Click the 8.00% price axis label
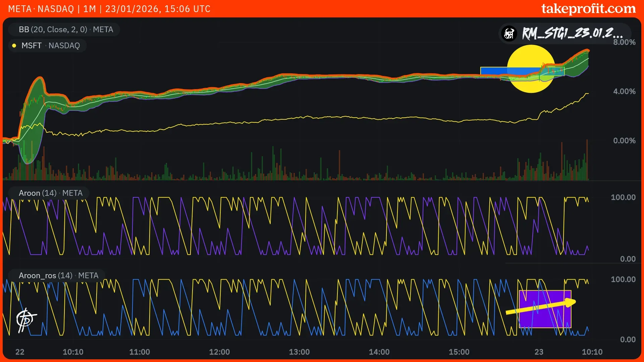This screenshot has width=644, height=362. point(624,42)
